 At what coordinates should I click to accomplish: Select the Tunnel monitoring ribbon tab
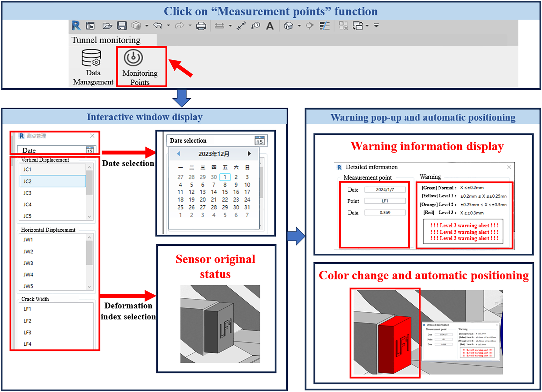point(106,40)
